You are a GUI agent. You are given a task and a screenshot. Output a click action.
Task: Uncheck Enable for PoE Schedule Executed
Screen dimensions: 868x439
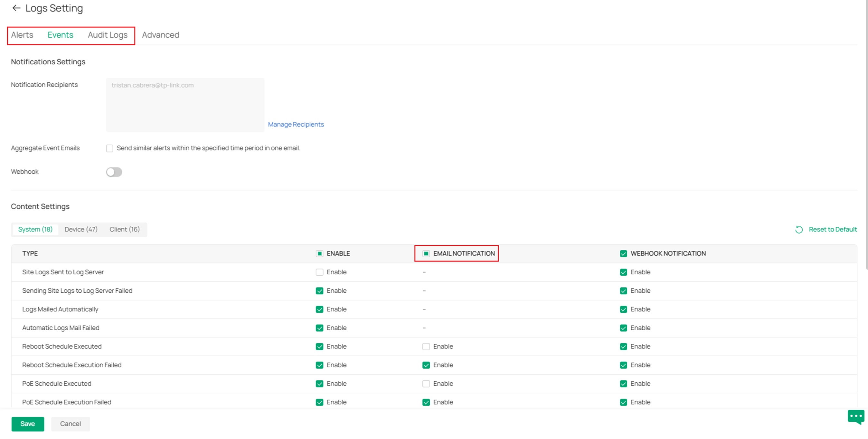click(319, 384)
